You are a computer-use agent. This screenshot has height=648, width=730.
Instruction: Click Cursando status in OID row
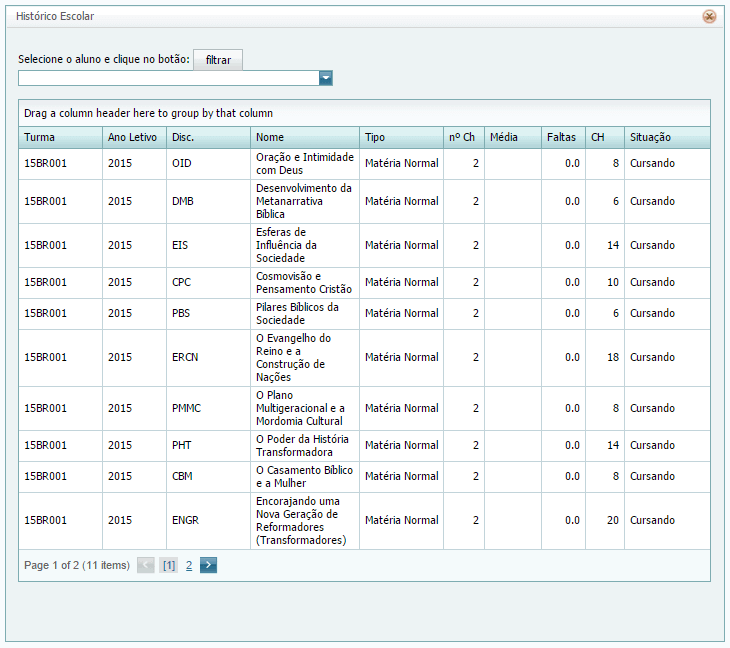[x=652, y=163]
